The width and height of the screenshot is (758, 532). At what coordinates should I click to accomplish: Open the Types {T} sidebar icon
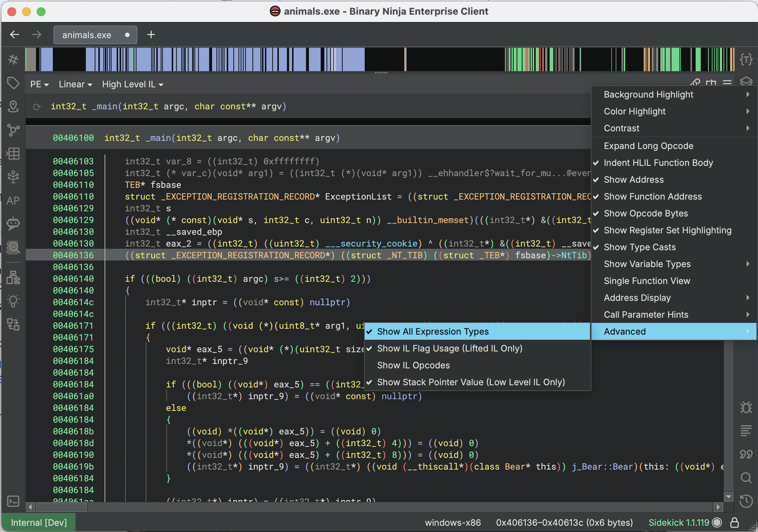746,59
